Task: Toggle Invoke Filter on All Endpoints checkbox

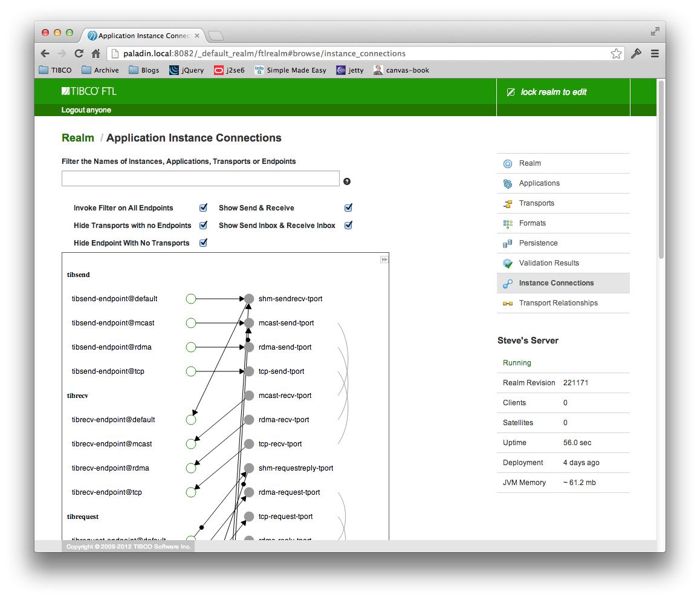Action: [203, 207]
